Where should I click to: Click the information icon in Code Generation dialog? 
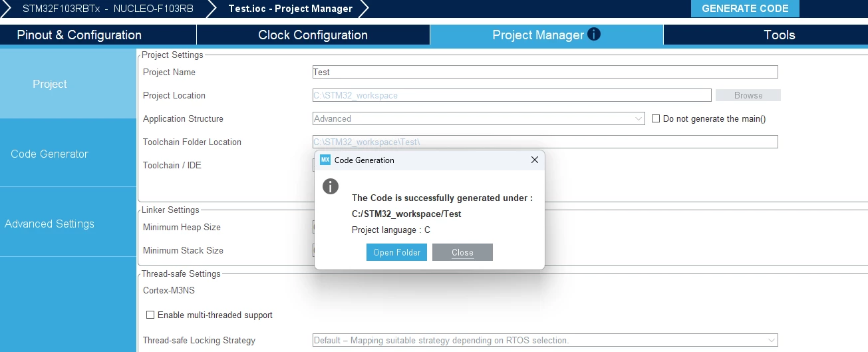(331, 186)
